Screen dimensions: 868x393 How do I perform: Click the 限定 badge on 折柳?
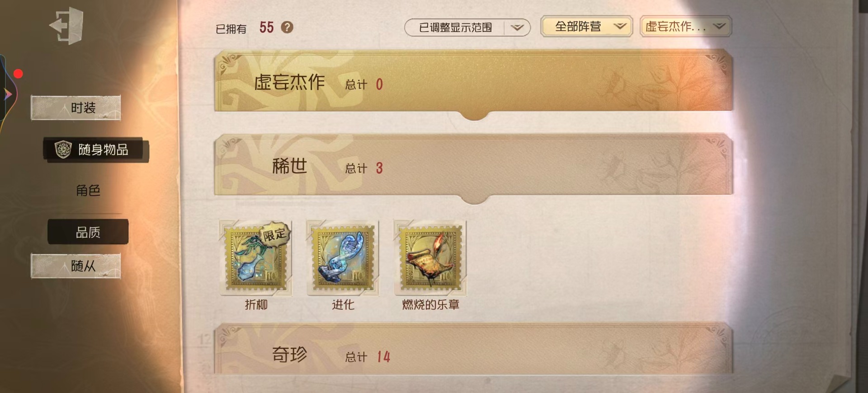[274, 234]
